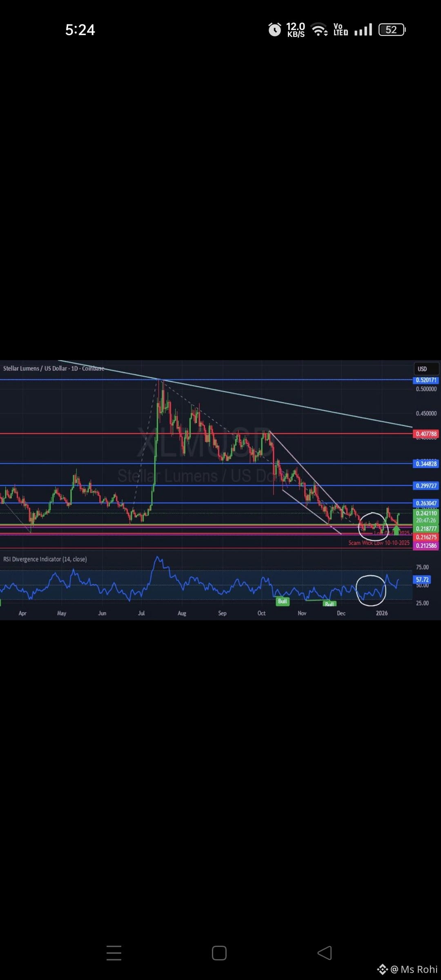Tap the mobile signal bars icon
The image size is (441, 980).
tap(363, 30)
